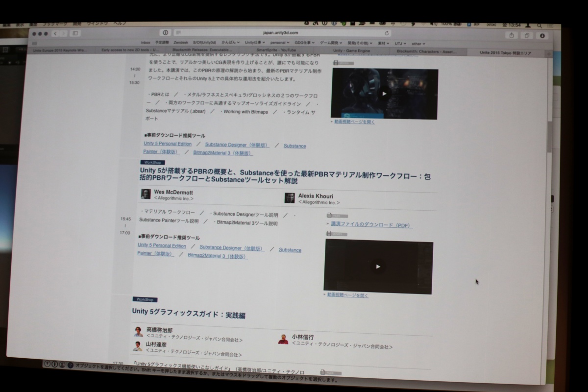Viewport: 588px width, 392px height.
Task: Click 小林信行's avatar image
Action: (x=283, y=339)
